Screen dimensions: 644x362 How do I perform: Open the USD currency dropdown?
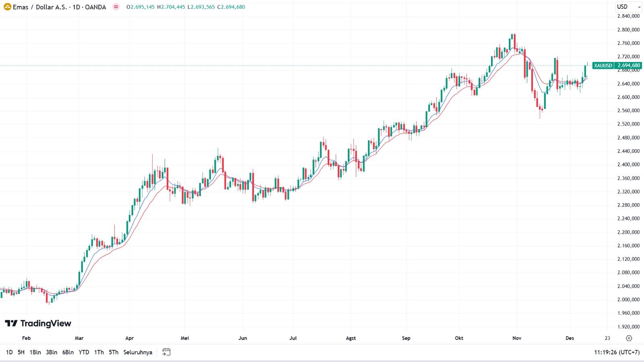pyautogui.click(x=629, y=7)
